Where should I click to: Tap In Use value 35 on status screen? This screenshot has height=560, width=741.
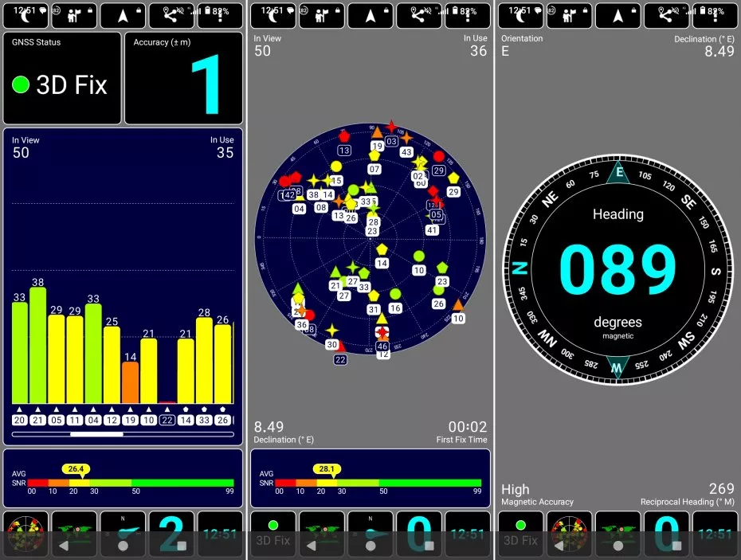click(225, 153)
